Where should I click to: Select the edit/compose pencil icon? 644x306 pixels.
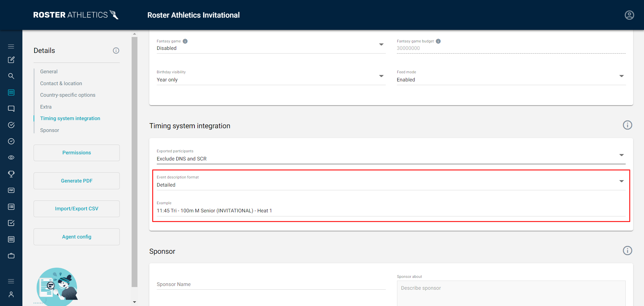(x=11, y=60)
